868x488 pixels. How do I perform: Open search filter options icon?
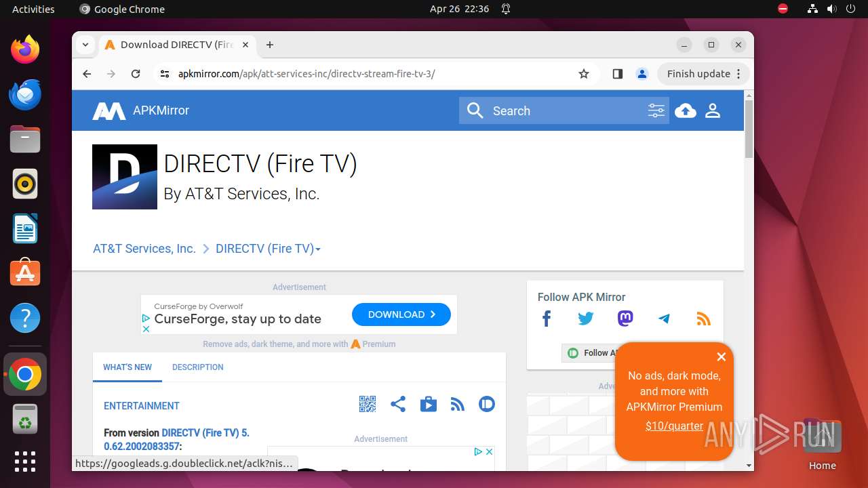click(x=656, y=110)
